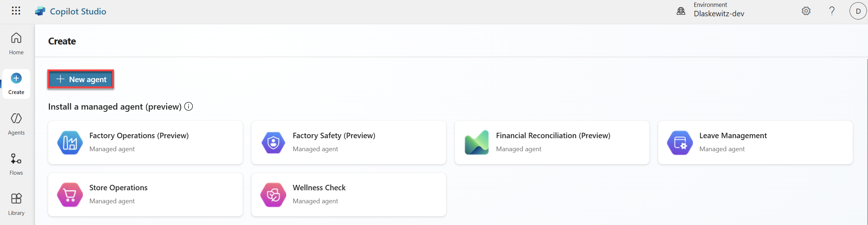The image size is (868, 225).
Task: Select the Financial Reconciliation (Preview) card
Action: click(552, 143)
